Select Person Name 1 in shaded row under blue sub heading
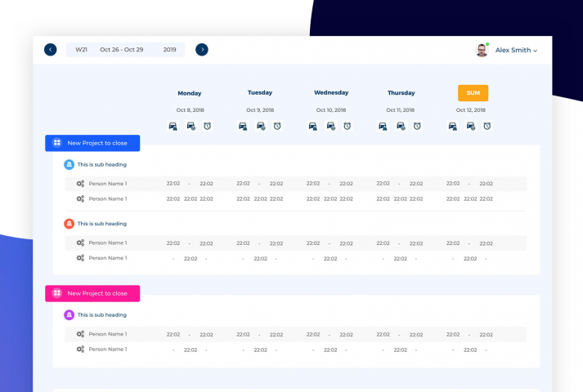This screenshot has width=583, height=392. (108, 184)
